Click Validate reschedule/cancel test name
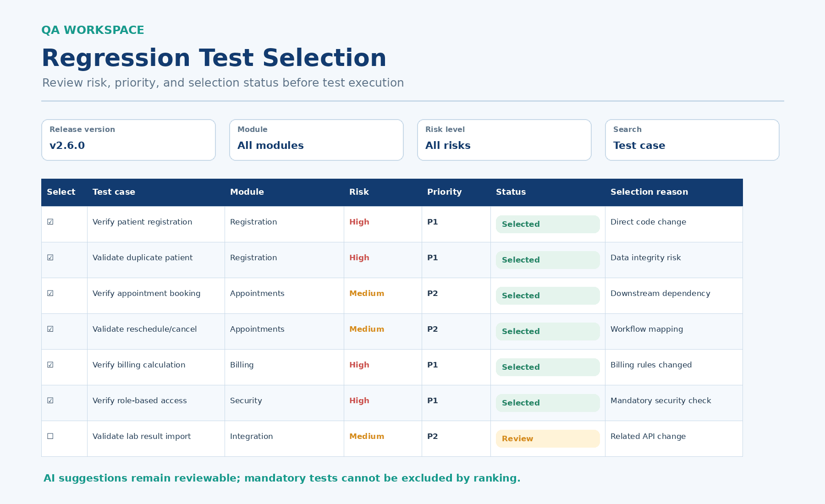Screen dimensions: 825x504 click(x=144, y=329)
